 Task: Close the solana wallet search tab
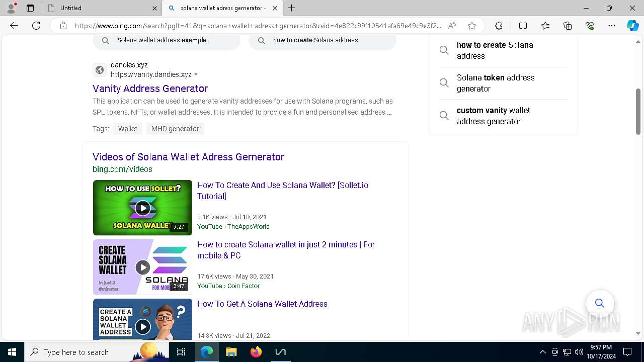(x=275, y=8)
